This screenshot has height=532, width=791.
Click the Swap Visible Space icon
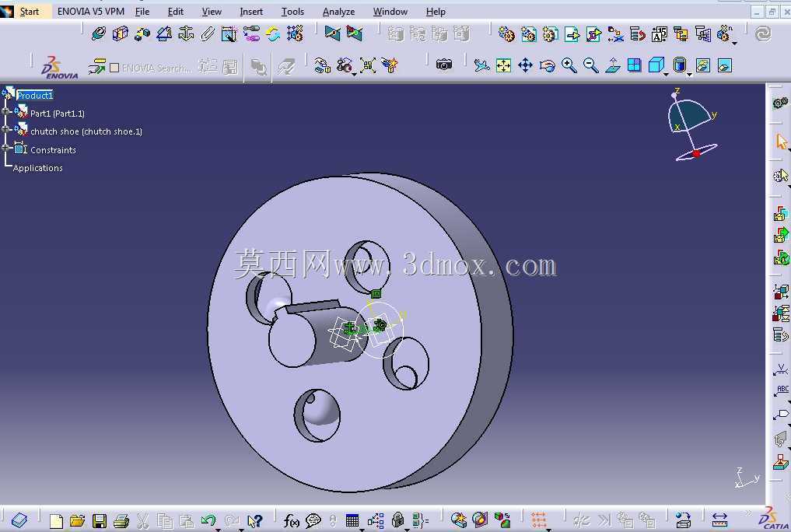(724, 65)
